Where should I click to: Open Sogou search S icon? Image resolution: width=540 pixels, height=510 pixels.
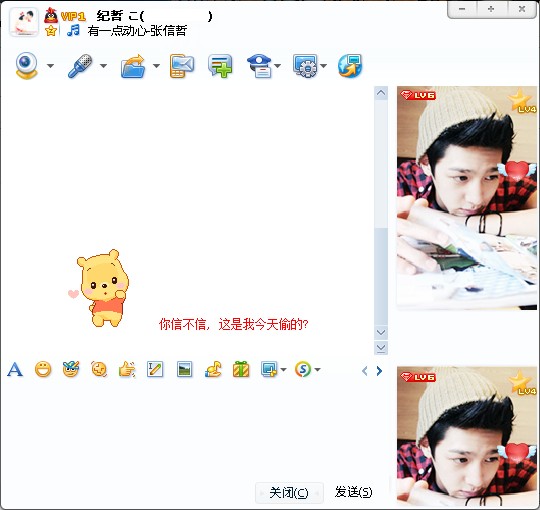303,370
